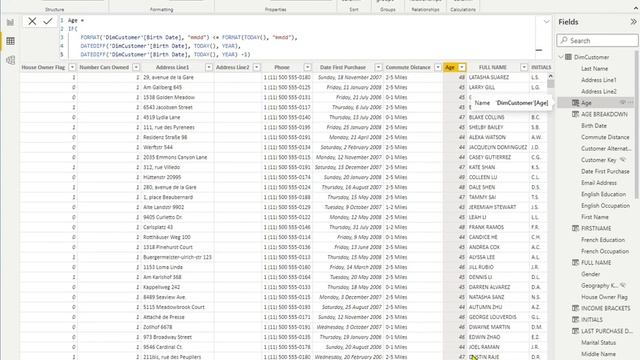The width and height of the screenshot is (640, 360).
Task: Select the Age field in Fields pane
Action: point(586,103)
